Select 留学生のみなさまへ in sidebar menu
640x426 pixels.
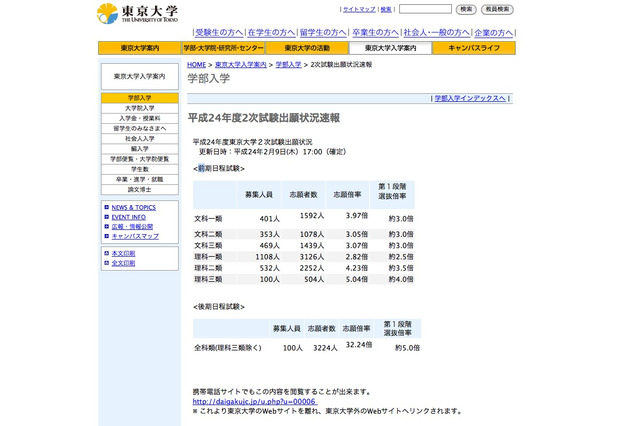pyautogui.click(x=140, y=129)
